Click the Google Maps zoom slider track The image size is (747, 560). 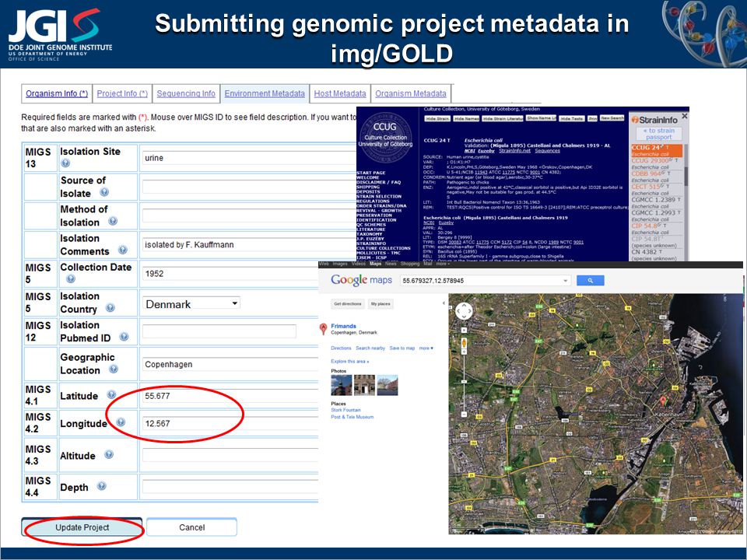[464, 381]
